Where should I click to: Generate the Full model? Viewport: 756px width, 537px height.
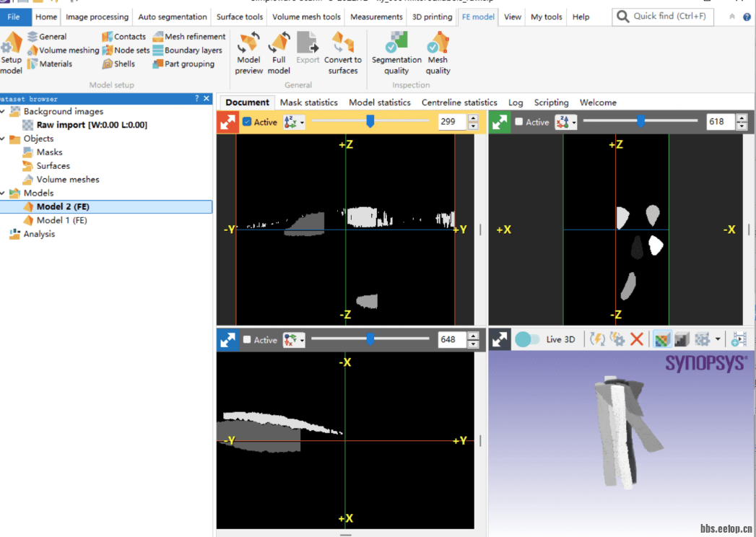(279, 45)
